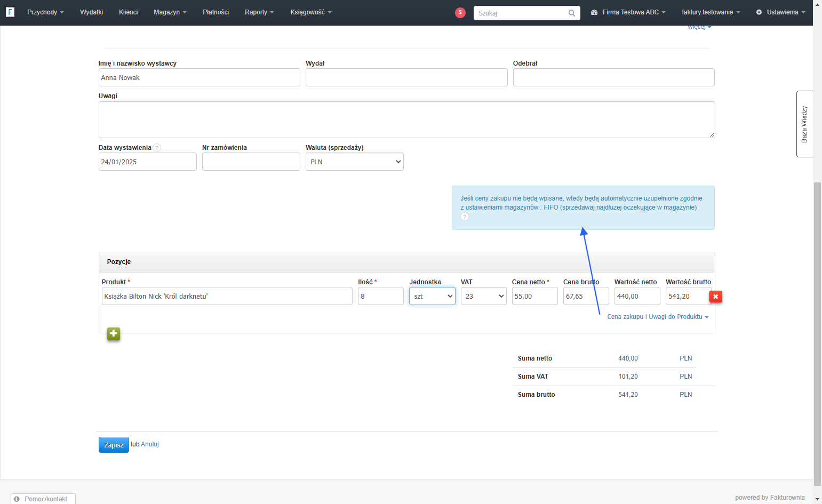
Task: Click the Wydał input field
Action: click(406, 77)
